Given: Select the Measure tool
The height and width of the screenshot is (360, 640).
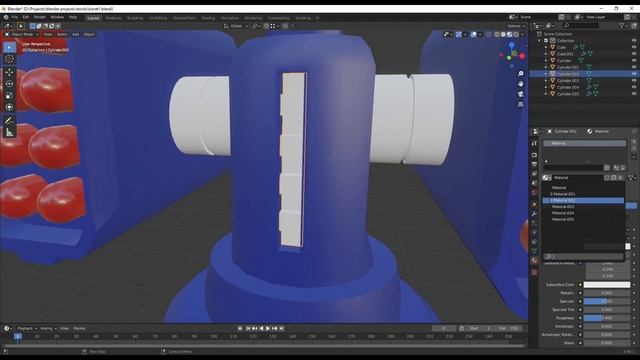Looking at the screenshot, I should click(x=9, y=132).
